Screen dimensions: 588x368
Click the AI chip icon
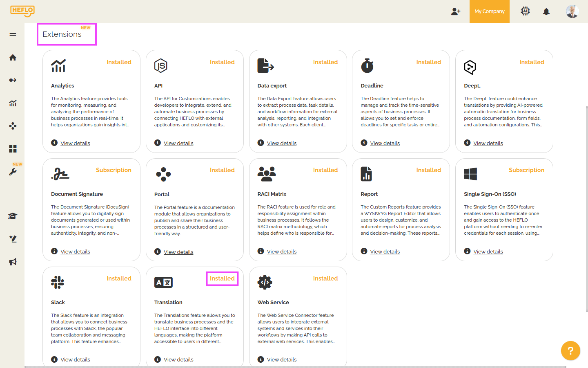(x=525, y=11)
